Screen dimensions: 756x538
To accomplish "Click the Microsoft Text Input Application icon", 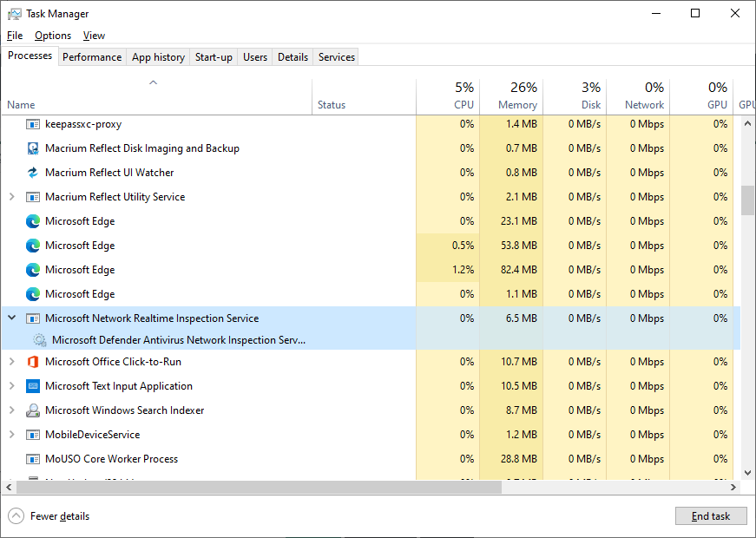I will (x=33, y=386).
